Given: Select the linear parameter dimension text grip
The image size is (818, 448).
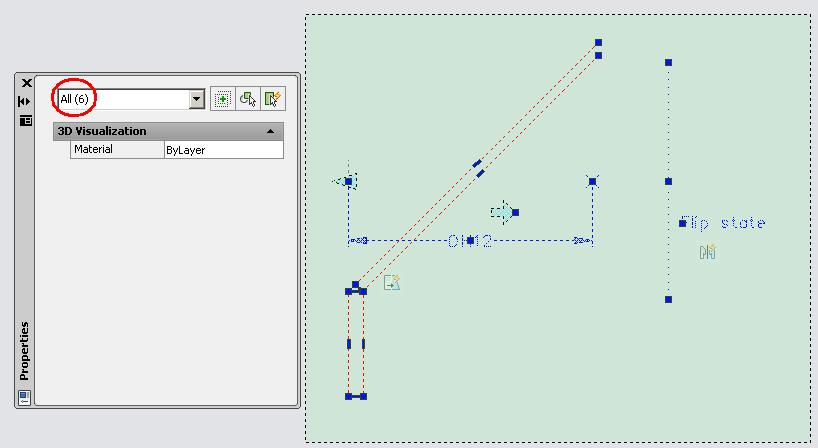Looking at the screenshot, I should coord(470,240).
